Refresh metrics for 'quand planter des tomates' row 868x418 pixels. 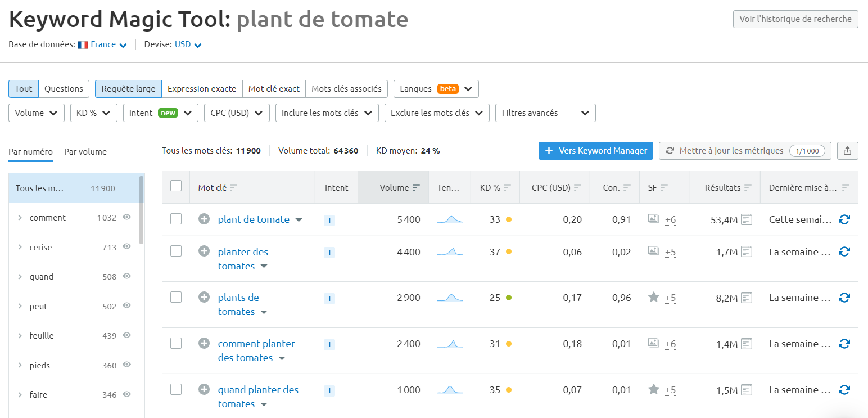(844, 390)
